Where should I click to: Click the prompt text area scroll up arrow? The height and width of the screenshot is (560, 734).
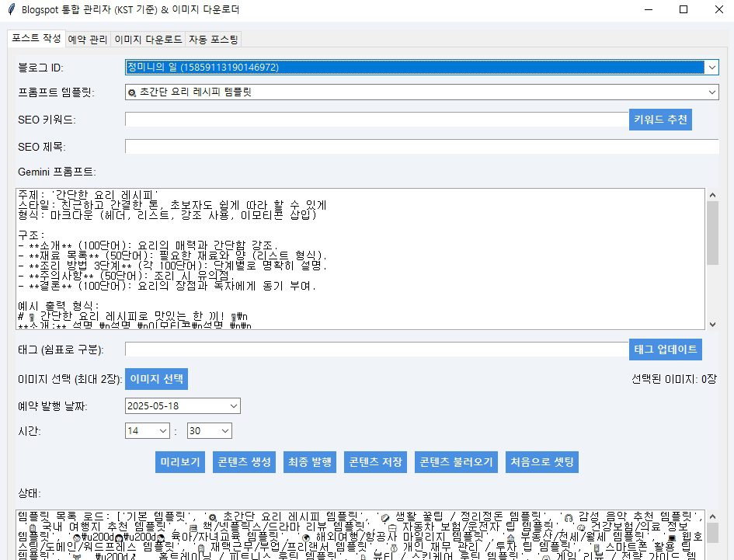click(x=712, y=195)
